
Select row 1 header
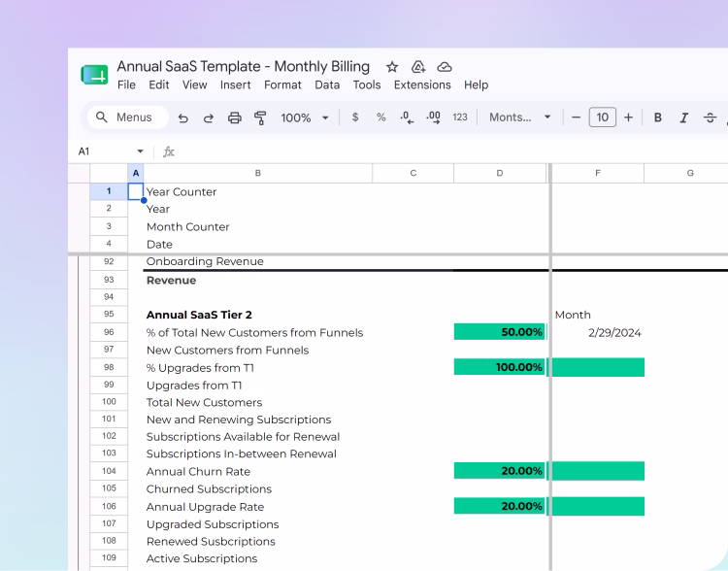coord(109,191)
